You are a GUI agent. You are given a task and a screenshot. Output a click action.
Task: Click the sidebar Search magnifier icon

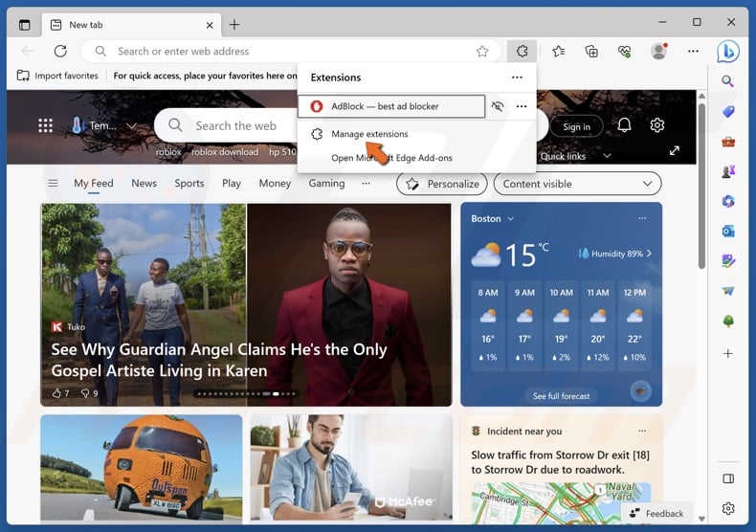[x=728, y=81]
